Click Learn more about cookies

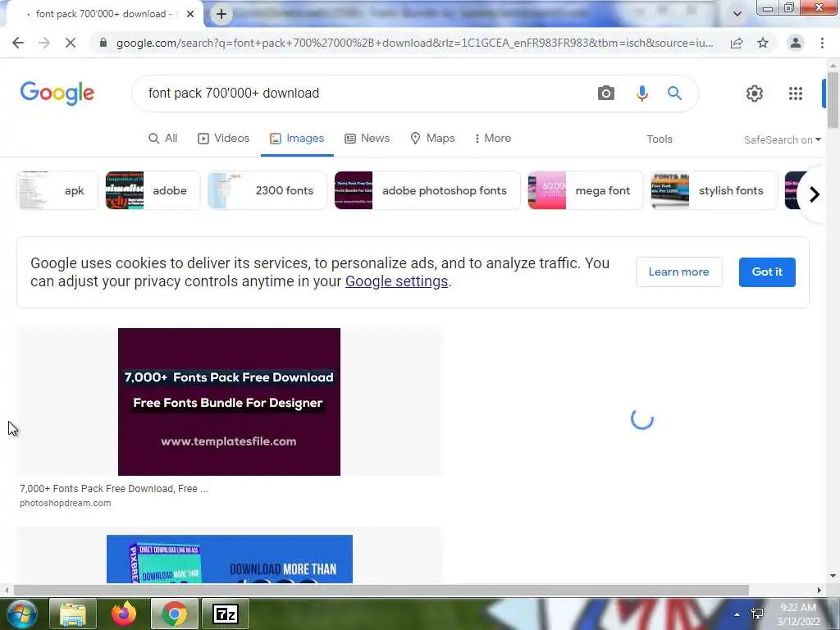click(x=678, y=272)
